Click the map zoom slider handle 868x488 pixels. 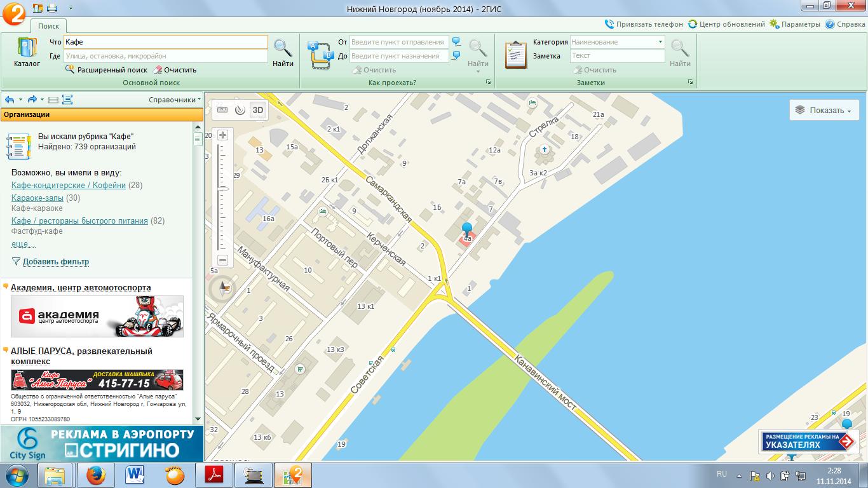222,189
